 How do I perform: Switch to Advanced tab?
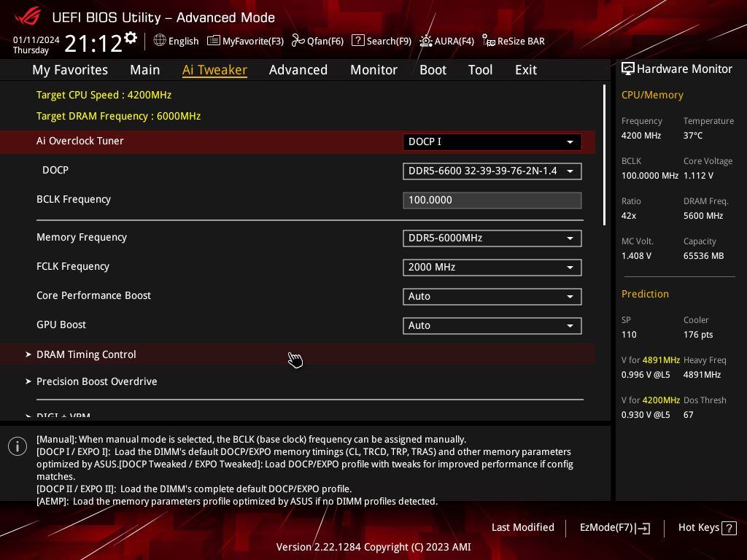pos(298,70)
